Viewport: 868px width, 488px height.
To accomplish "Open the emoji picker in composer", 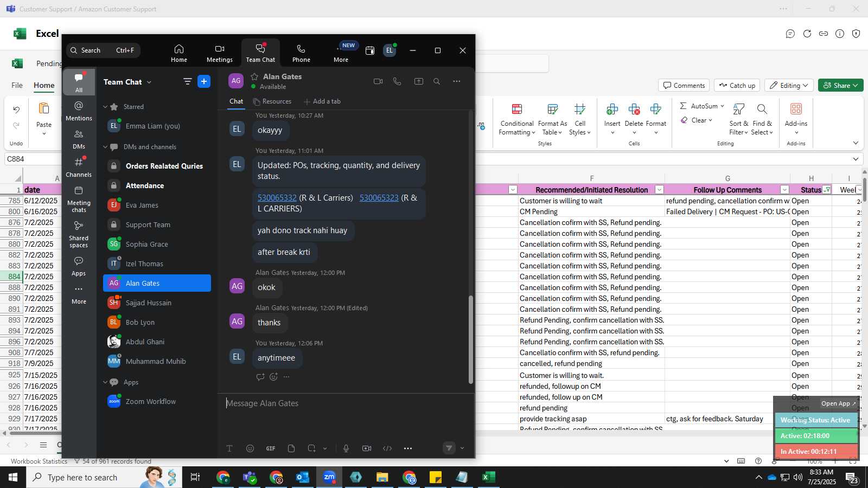I will pyautogui.click(x=250, y=448).
